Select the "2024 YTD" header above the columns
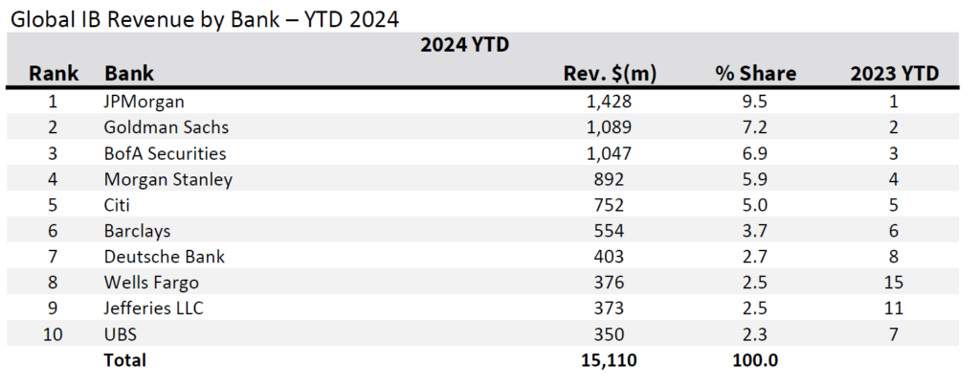 [464, 46]
